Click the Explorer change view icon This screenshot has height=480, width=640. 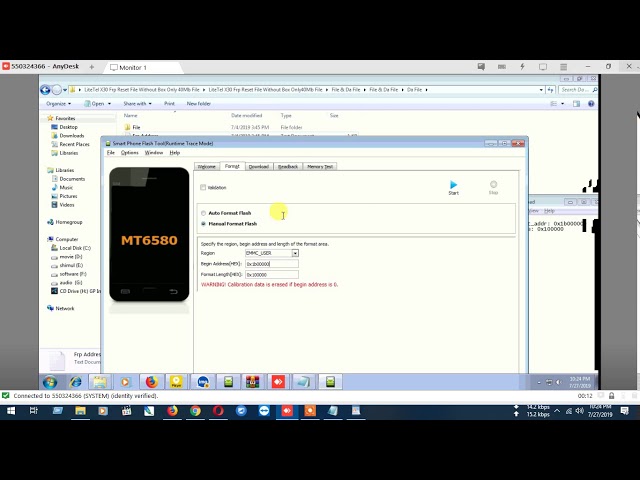[x=554, y=104]
